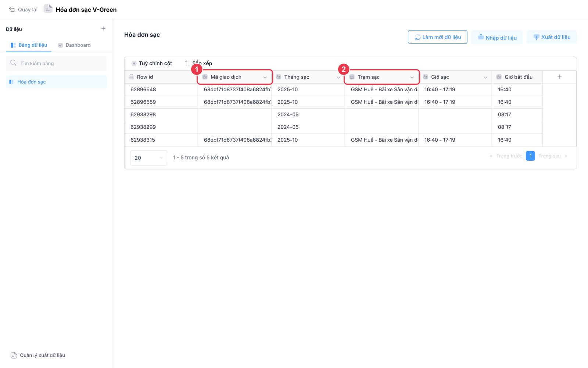The width and height of the screenshot is (588, 368).
Task: Click the Nhập dữ liệu button
Action: [497, 37]
